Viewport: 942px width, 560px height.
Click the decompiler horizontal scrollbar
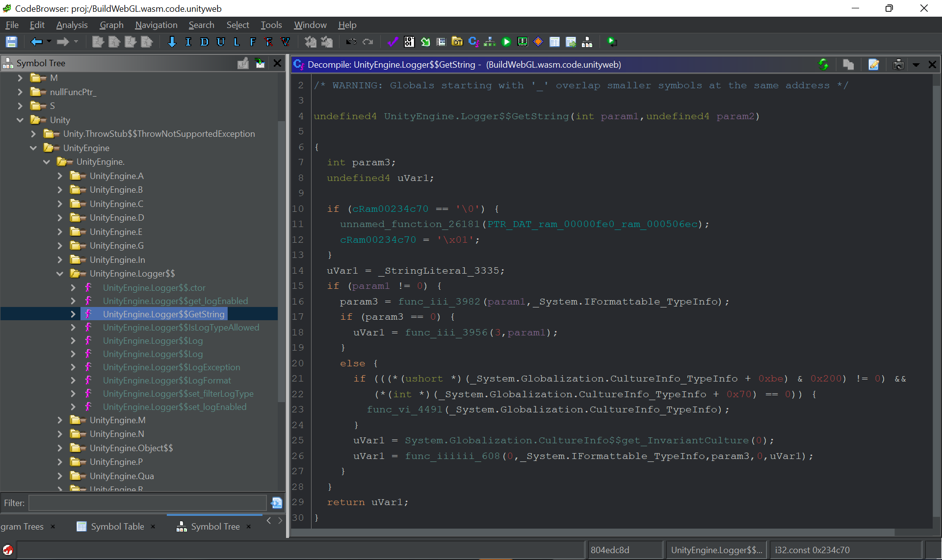pos(593,533)
